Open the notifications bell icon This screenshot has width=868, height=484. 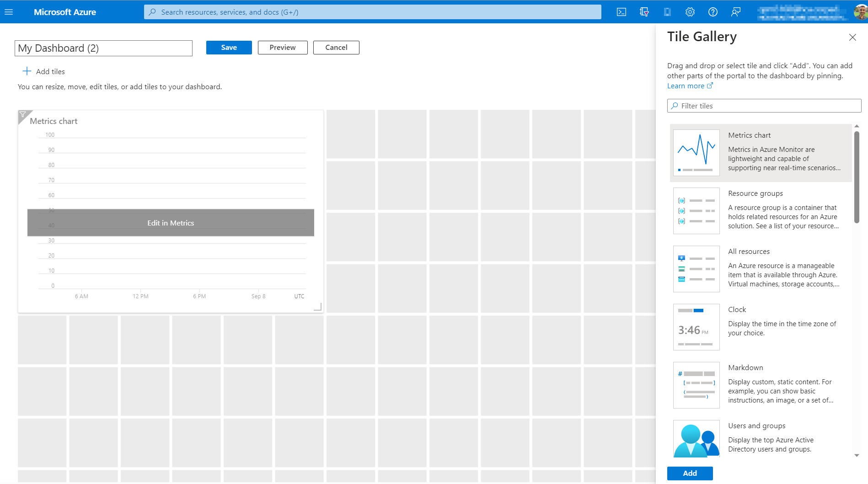[667, 12]
